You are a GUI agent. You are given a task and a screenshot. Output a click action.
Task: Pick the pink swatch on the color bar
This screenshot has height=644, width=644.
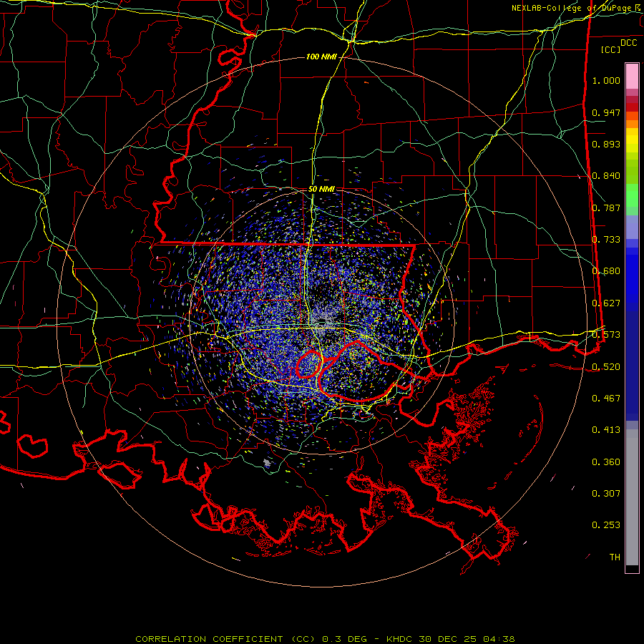(x=632, y=77)
